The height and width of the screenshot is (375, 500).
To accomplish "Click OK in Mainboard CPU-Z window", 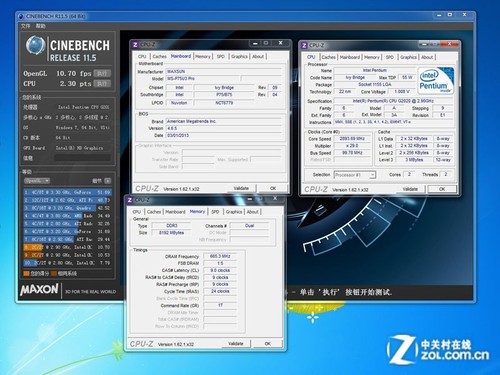I will coord(273,188).
